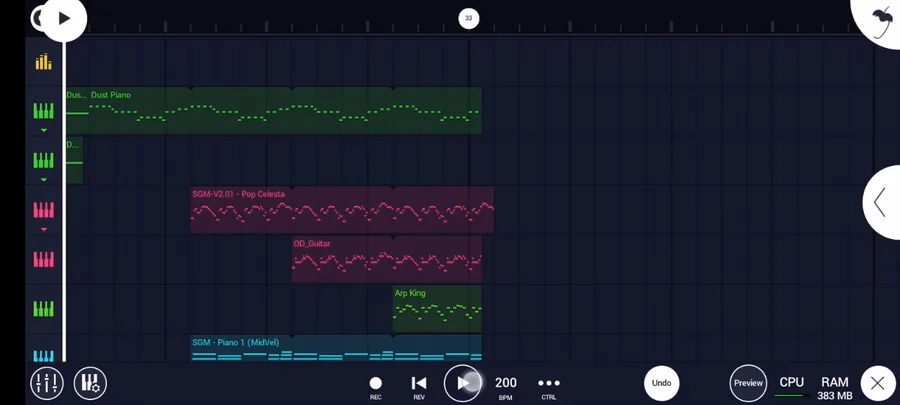The image size is (900, 405).
Task: Select the Dust Piano track keyboard icon
Action: pyautogui.click(x=44, y=111)
